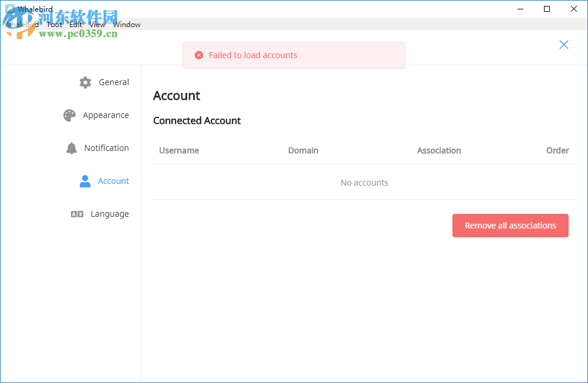This screenshot has width=588, height=383.
Task: Click the Notification bell icon
Action: pyautogui.click(x=72, y=148)
